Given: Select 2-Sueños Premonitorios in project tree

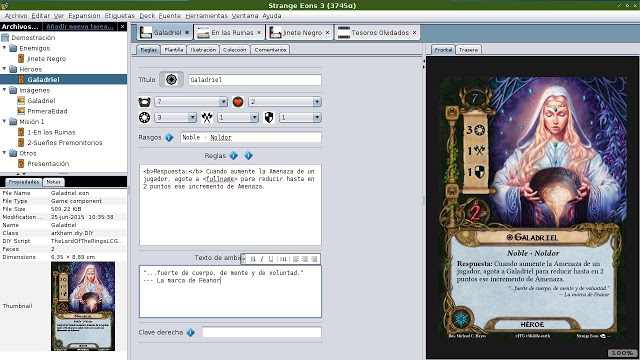Looking at the screenshot, I should pyautogui.click(x=64, y=142).
